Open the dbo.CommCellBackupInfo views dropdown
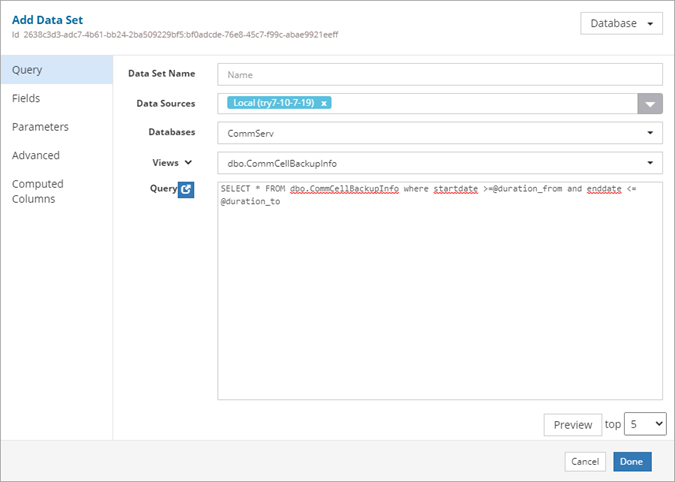Viewport: 675px width, 482px height. [x=440, y=162]
